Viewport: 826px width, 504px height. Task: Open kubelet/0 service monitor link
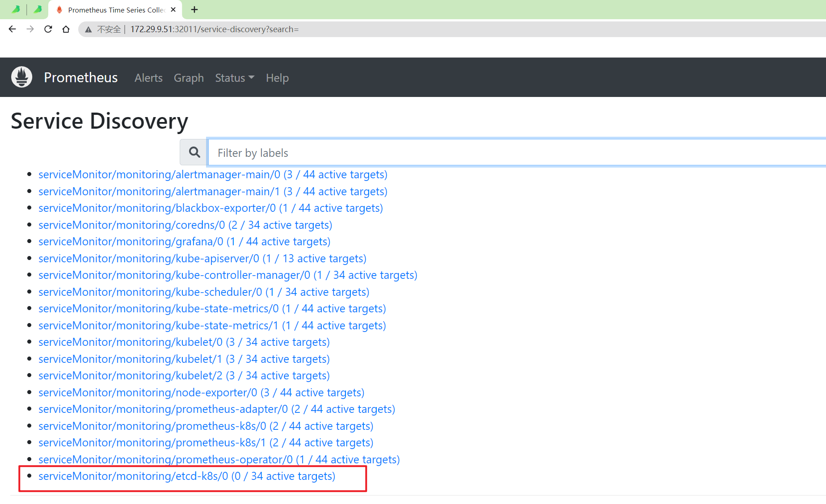(x=184, y=342)
